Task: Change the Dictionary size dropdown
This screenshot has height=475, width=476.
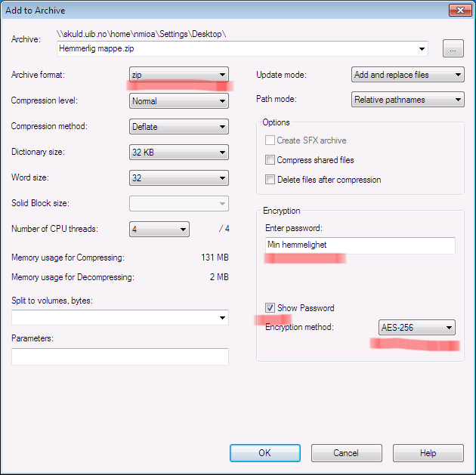Action: tap(178, 153)
